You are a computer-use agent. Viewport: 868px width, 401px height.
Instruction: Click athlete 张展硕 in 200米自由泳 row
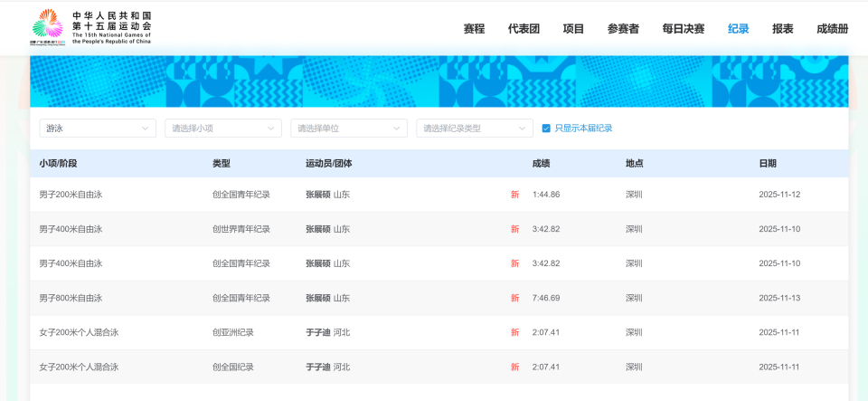click(317, 195)
